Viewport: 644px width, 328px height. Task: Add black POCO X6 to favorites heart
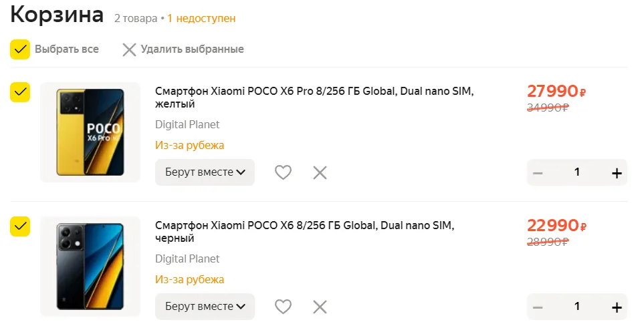point(284,307)
